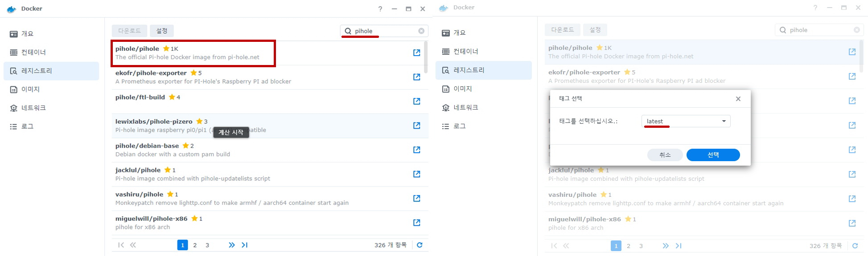Open external link for lewixlabs/pihole-pizero in left window
The width and height of the screenshot is (868, 256).
pos(417,126)
